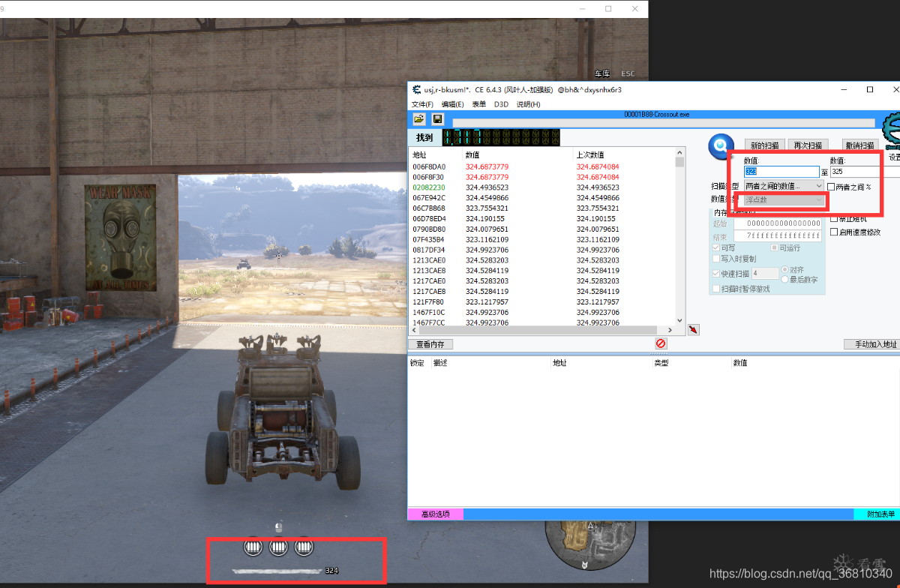
Task: Click the save table floppy icon
Action: tap(437, 119)
